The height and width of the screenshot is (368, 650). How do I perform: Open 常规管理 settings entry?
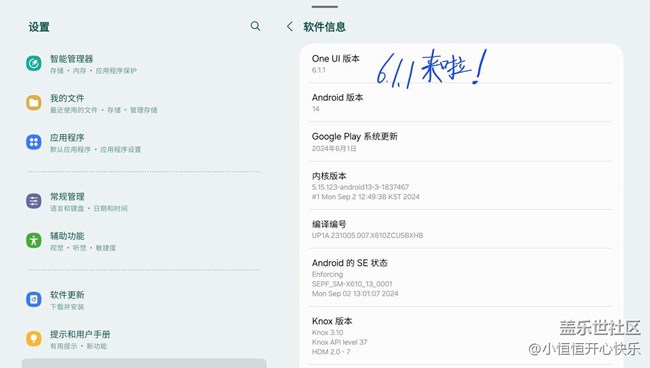click(x=144, y=201)
